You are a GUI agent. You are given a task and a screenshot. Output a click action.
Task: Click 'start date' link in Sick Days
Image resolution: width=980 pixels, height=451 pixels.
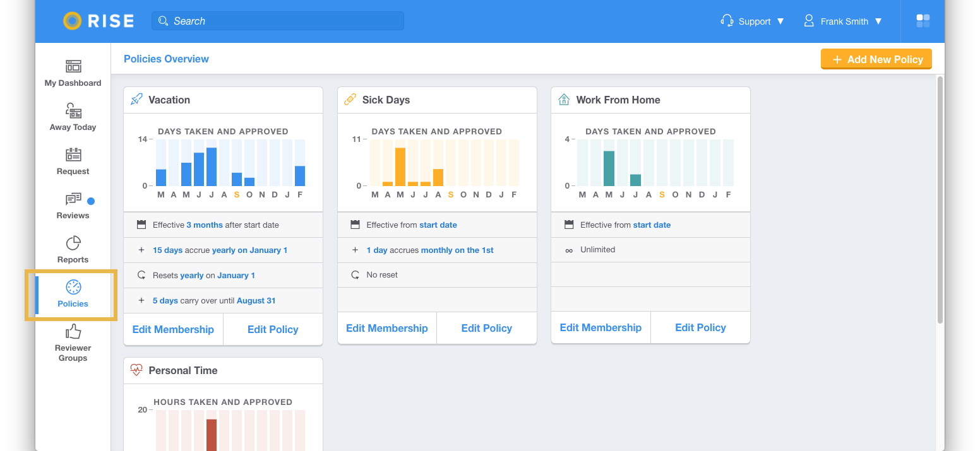(438, 225)
